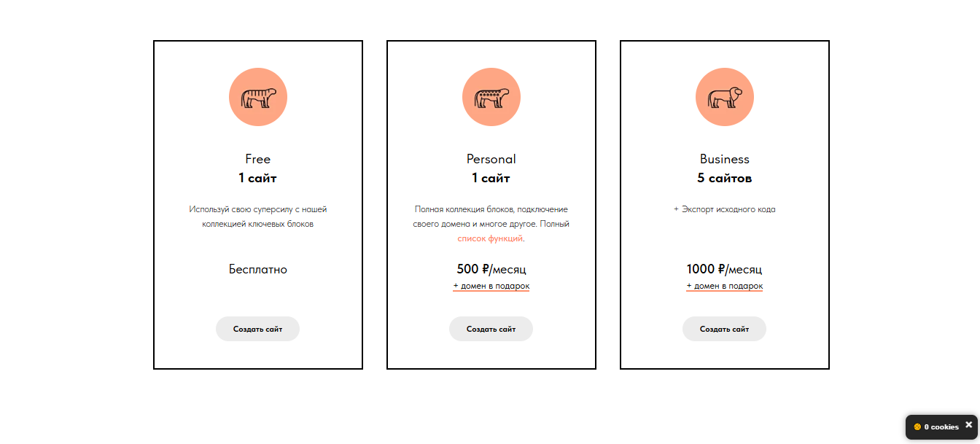
Task: Select the 'Business' plan title
Action: pyautogui.click(x=725, y=159)
